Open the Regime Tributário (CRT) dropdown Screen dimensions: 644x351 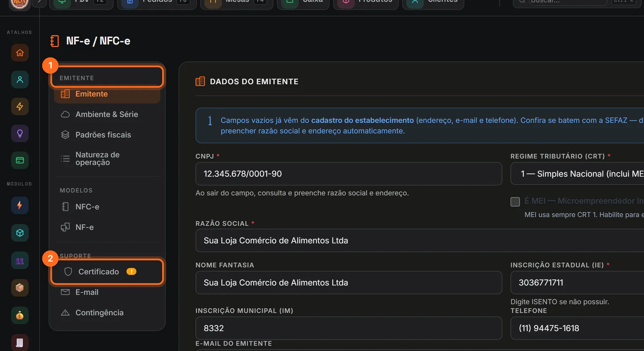coord(577,174)
